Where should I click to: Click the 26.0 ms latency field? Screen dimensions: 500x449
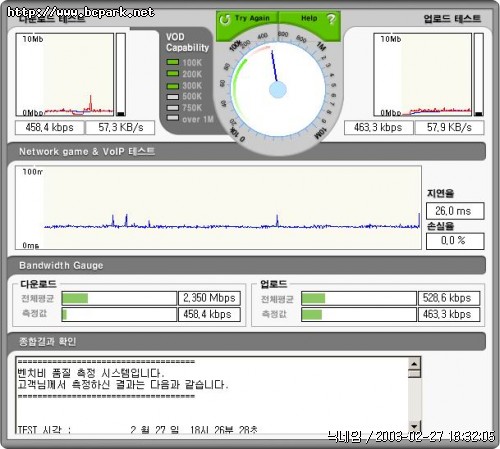455,211
